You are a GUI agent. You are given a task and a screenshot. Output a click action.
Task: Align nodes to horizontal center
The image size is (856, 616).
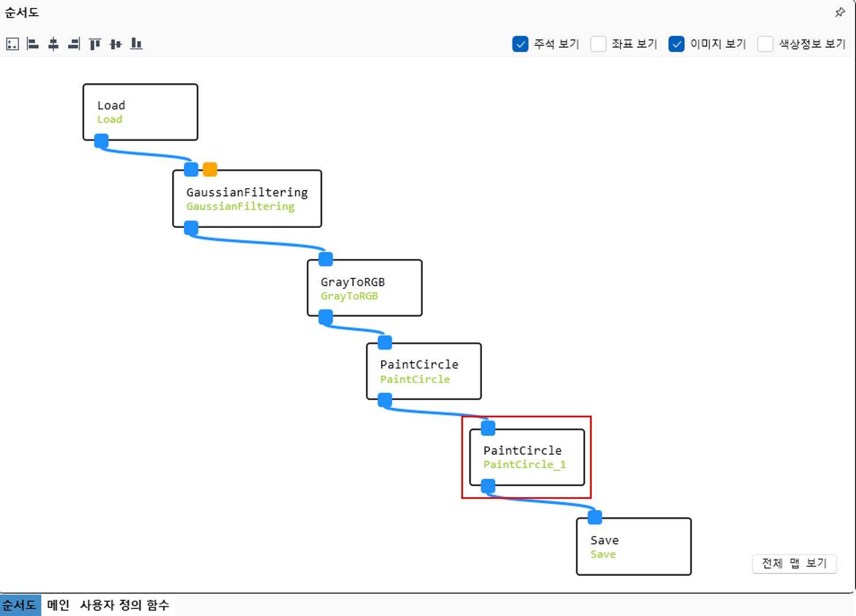tap(53, 44)
